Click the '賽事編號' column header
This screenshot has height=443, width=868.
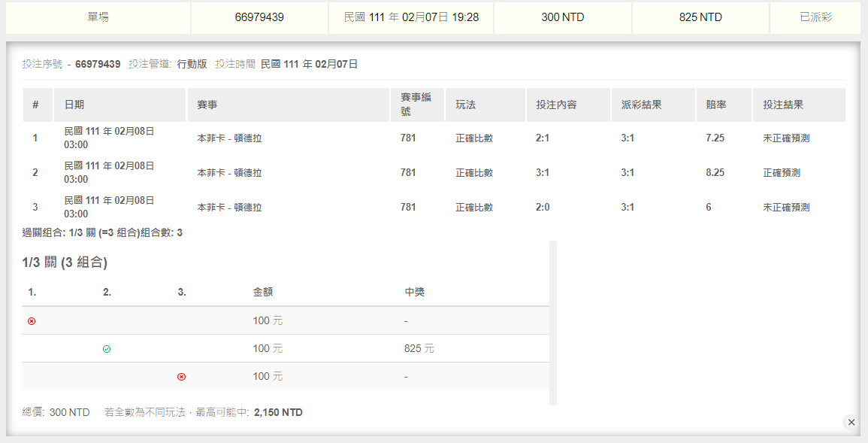point(416,104)
